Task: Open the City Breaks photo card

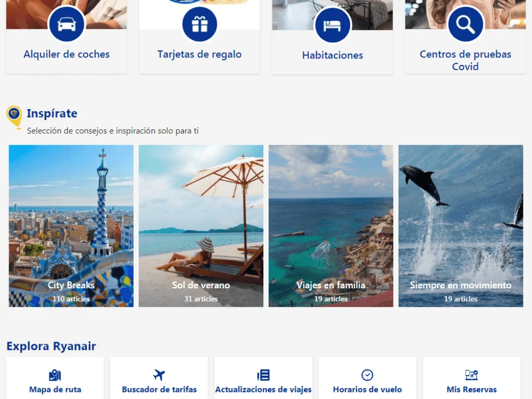Action: (71, 226)
